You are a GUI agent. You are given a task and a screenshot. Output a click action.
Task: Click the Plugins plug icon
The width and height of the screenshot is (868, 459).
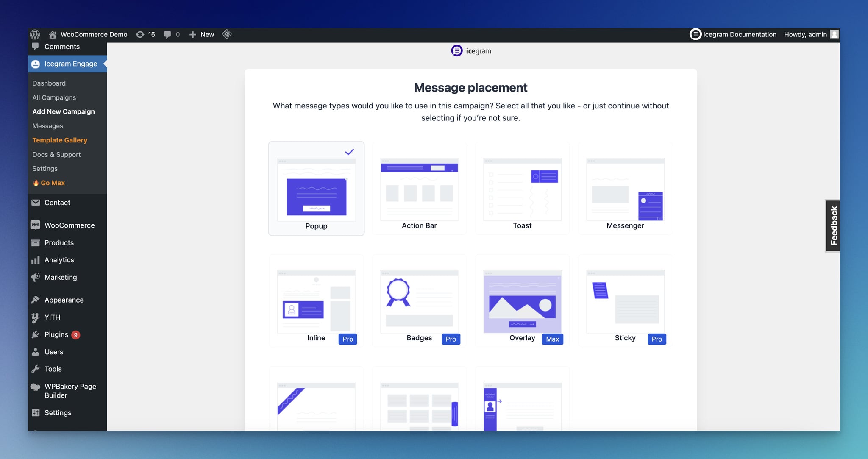36,335
